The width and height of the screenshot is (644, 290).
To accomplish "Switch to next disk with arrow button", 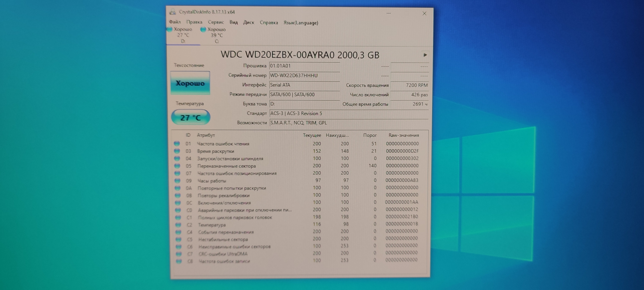I will click(425, 55).
